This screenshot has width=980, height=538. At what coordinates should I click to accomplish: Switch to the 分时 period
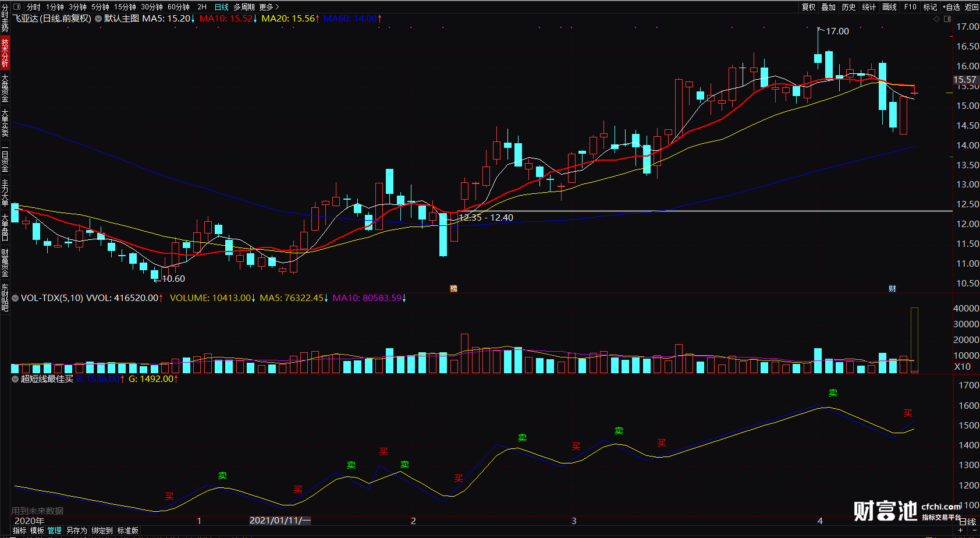[x=33, y=7]
